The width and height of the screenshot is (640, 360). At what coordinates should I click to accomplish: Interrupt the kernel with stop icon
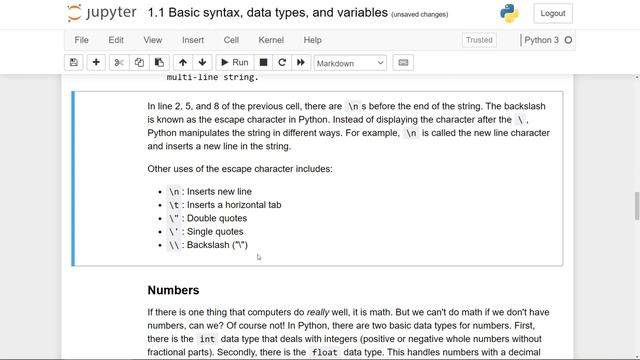click(263, 62)
